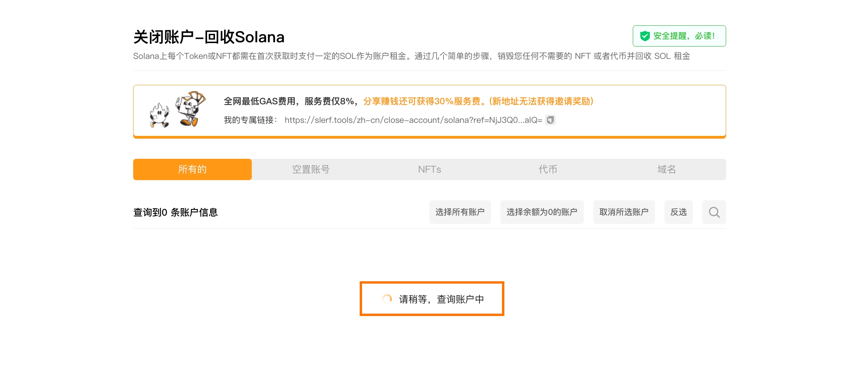Click the green shield icon
The height and width of the screenshot is (365, 868).
(645, 36)
